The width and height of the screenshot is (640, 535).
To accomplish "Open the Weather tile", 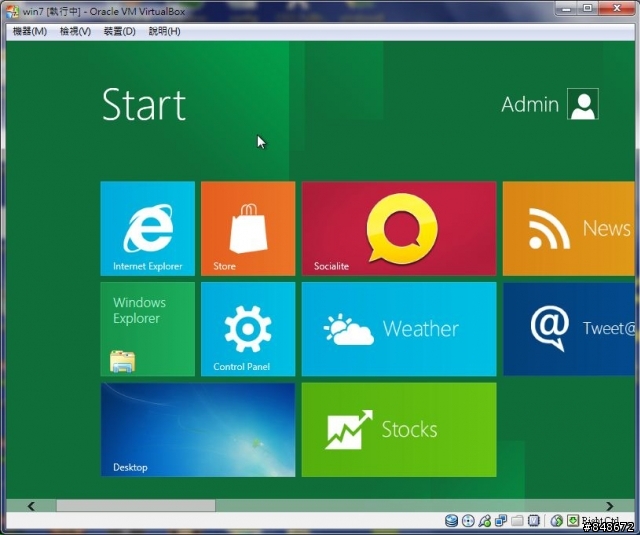I will [x=399, y=329].
